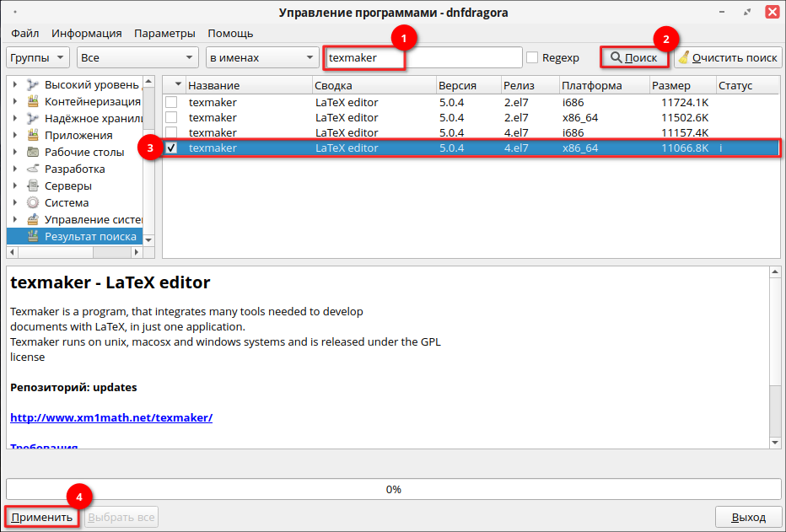Screen dimensions: 786x532
Task: Click the description pane vertical scrollbar
Action: pos(775,357)
